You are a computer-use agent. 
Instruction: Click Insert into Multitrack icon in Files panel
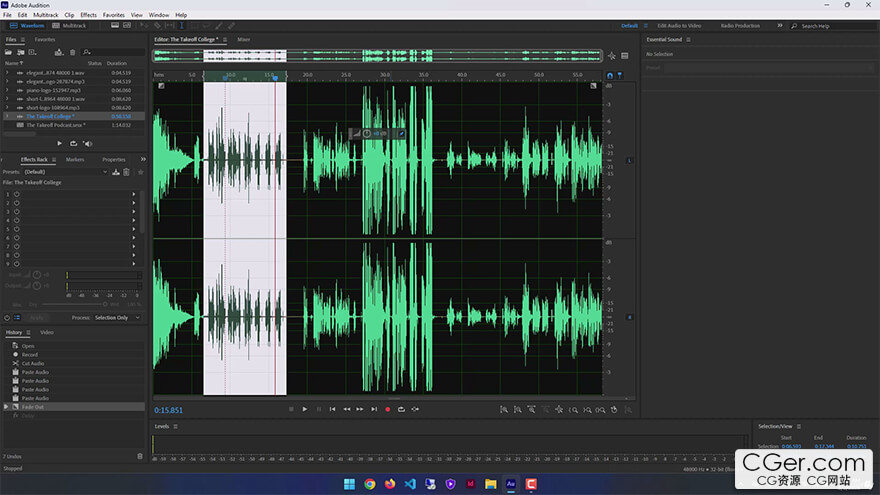point(59,52)
